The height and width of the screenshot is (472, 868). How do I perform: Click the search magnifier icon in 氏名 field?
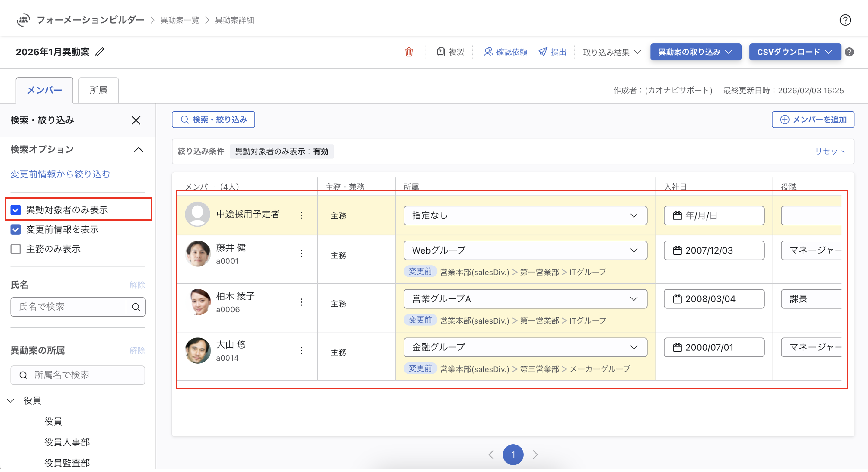136,307
